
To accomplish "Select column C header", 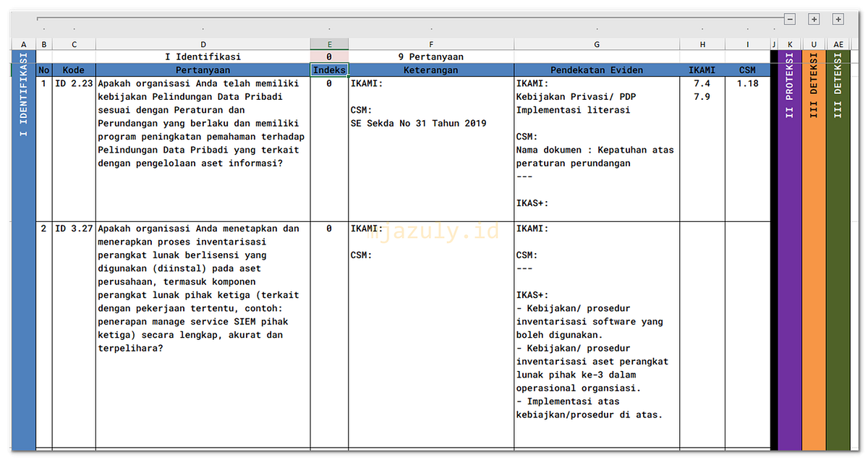I will click(x=74, y=45).
